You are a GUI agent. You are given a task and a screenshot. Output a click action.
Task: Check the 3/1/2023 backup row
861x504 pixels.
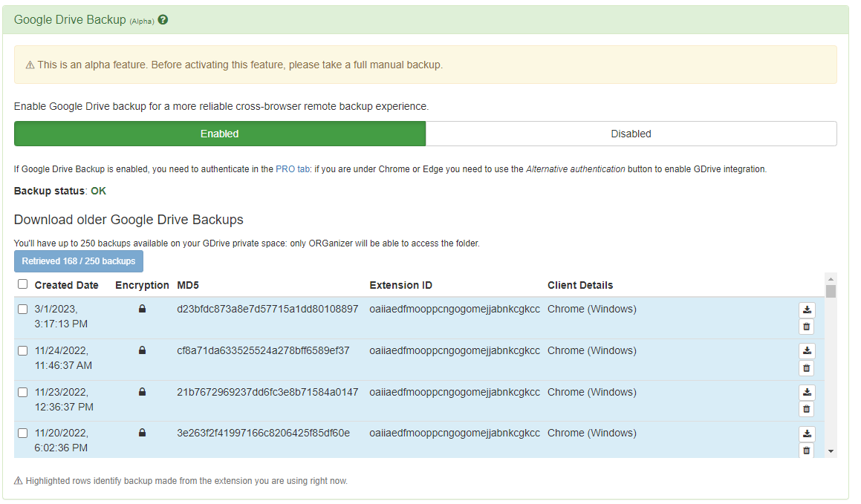pyautogui.click(x=22, y=309)
